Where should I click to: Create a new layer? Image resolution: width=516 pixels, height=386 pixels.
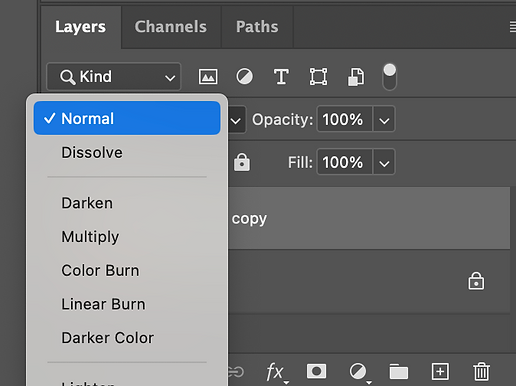pyautogui.click(x=440, y=371)
